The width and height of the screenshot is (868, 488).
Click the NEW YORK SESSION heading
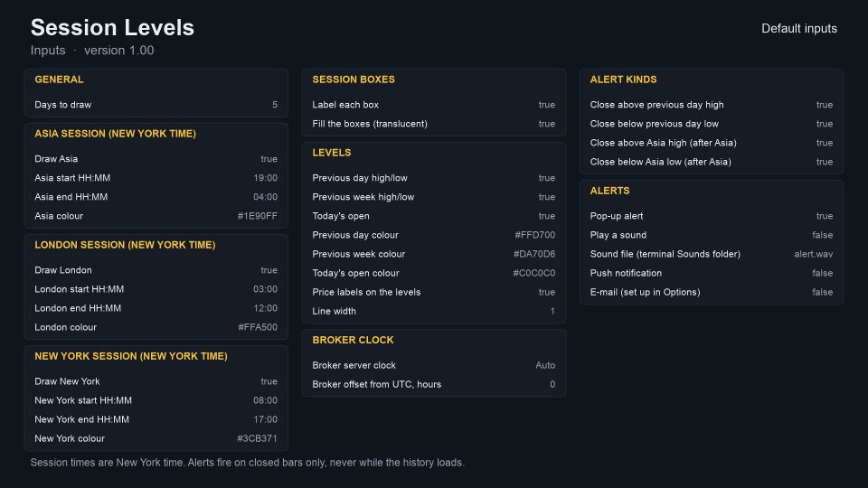(131, 356)
